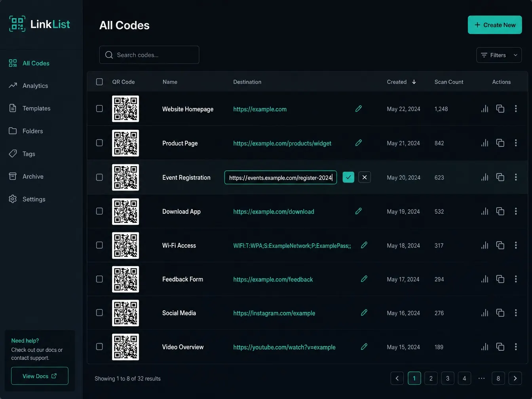Open Templates in sidebar
The height and width of the screenshot is (399, 532).
(30, 108)
